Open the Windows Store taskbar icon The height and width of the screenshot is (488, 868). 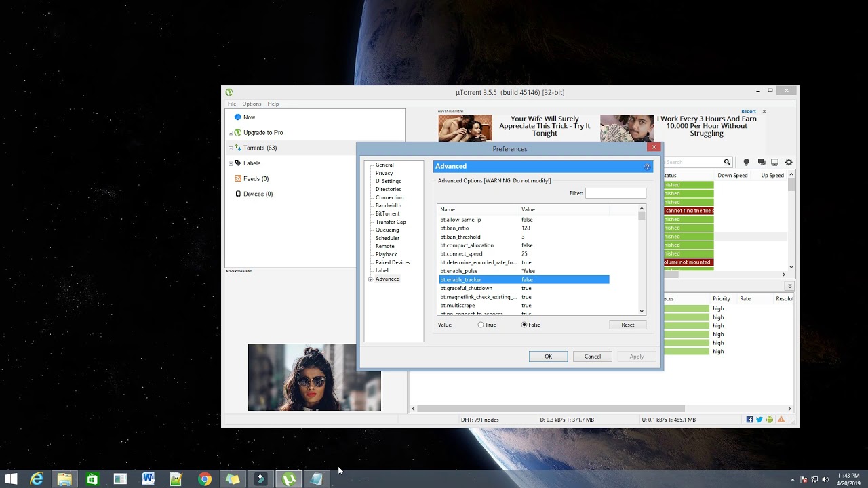pos(92,479)
